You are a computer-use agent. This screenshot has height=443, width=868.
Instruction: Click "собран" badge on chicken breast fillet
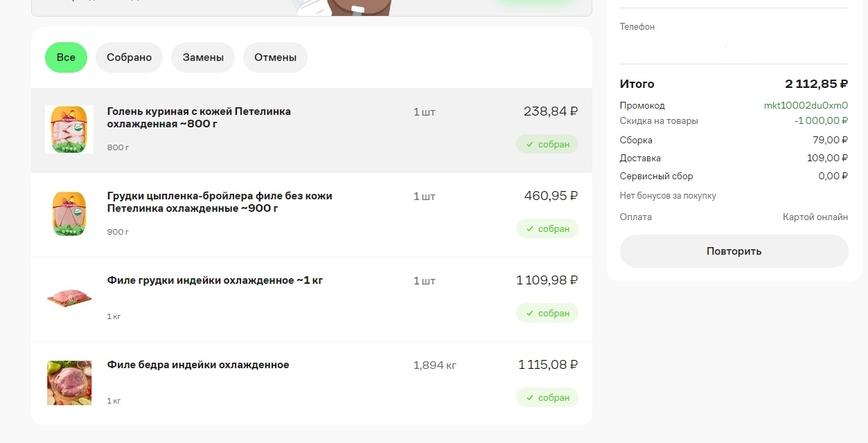(547, 228)
